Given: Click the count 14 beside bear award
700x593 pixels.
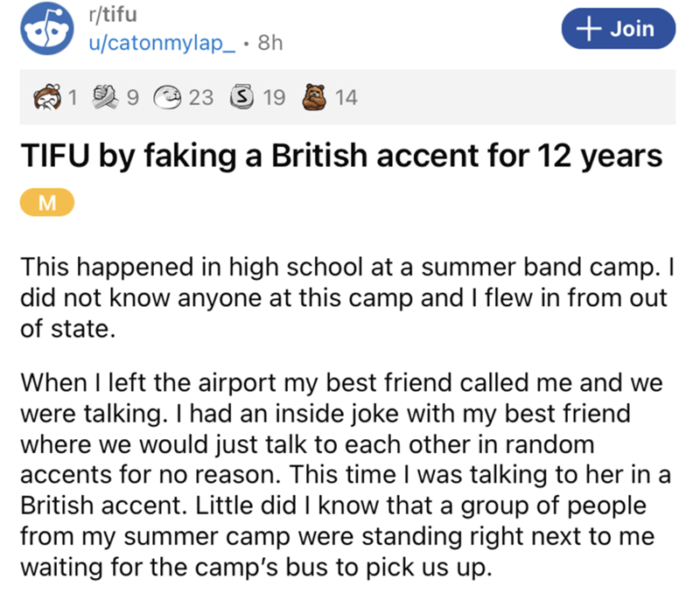Looking at the screenshot, I should [x=346, y=98].
